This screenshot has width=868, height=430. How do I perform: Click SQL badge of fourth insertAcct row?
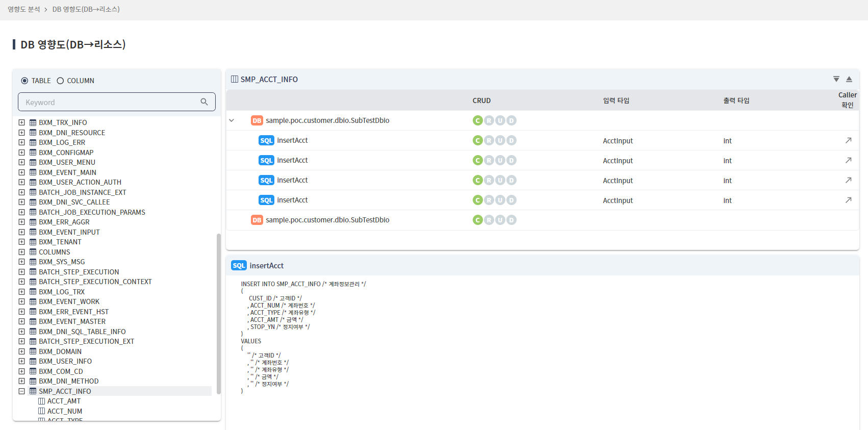[x=266, y=200]
